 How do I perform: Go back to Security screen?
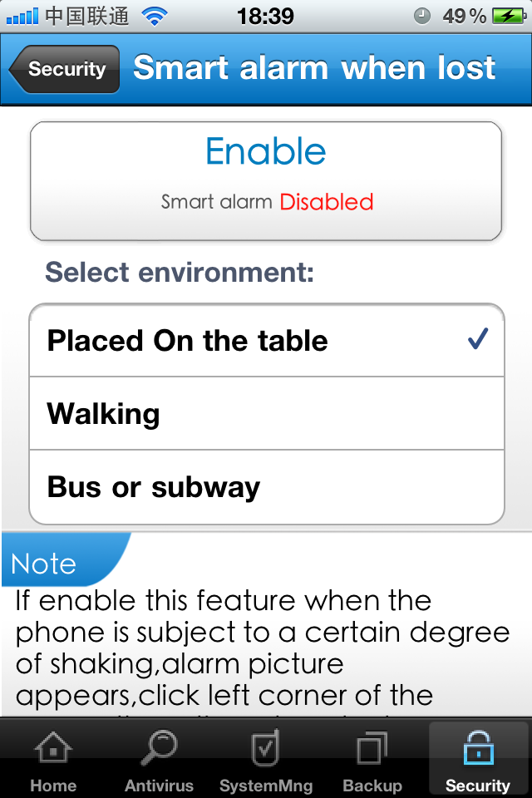tap(65, 69)
